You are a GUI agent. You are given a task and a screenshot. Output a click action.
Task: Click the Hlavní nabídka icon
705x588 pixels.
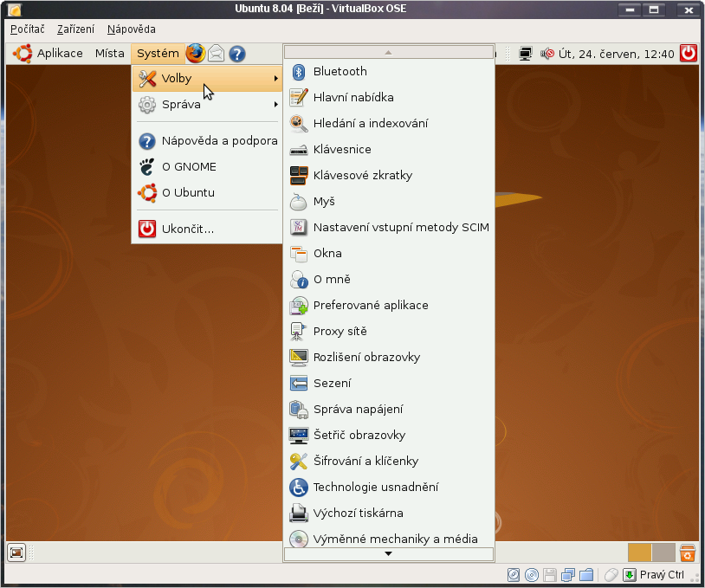299,98
